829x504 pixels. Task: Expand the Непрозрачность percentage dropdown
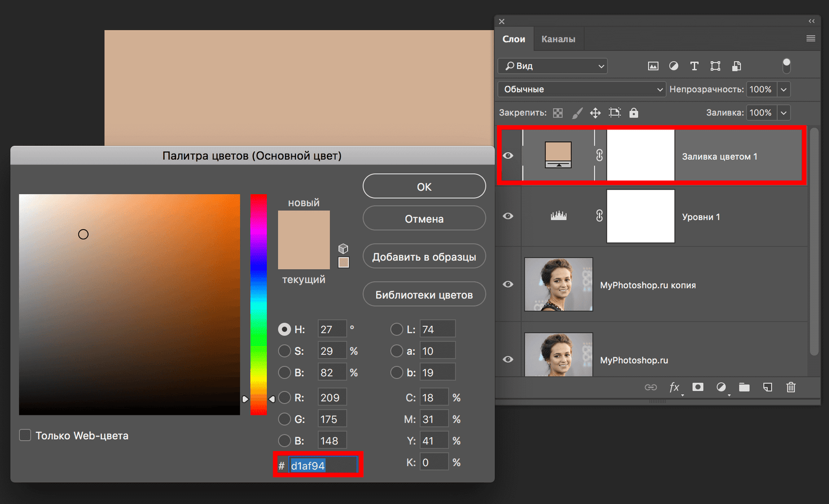tap(784, 89)
